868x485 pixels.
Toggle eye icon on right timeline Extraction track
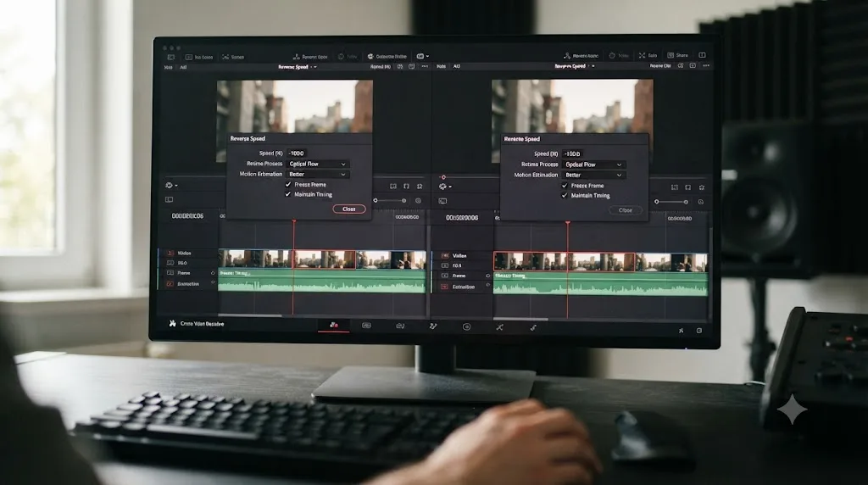click(487, 286)
